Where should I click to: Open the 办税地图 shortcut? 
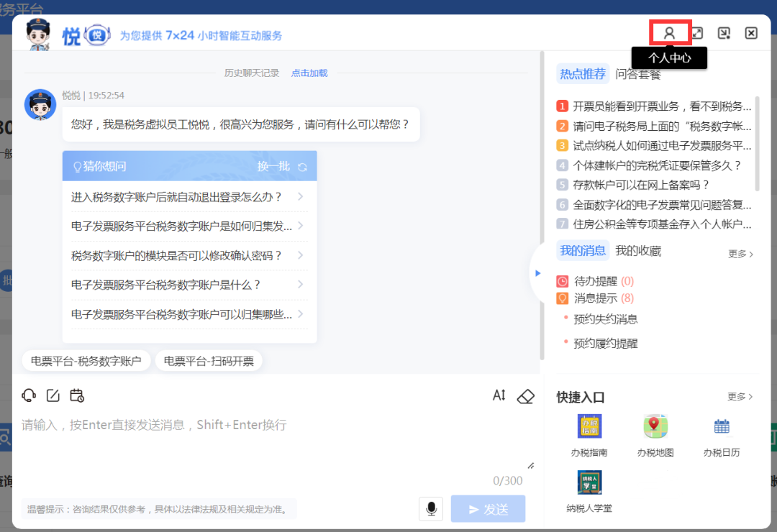point(655,436)
